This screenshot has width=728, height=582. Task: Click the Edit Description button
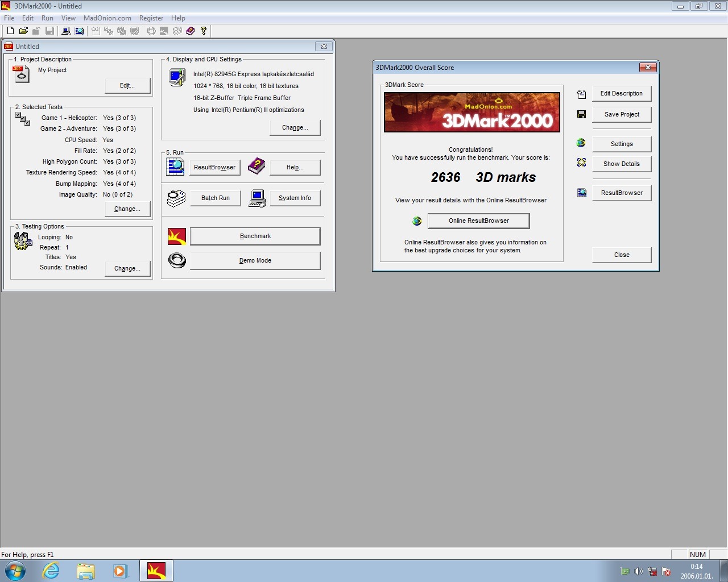click(x=622, y=94)
